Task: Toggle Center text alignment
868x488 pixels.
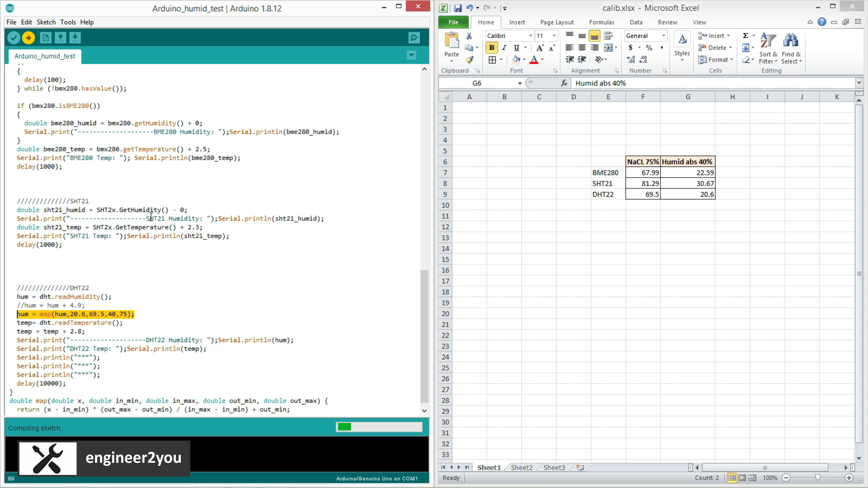Action: tap(582, 48)
